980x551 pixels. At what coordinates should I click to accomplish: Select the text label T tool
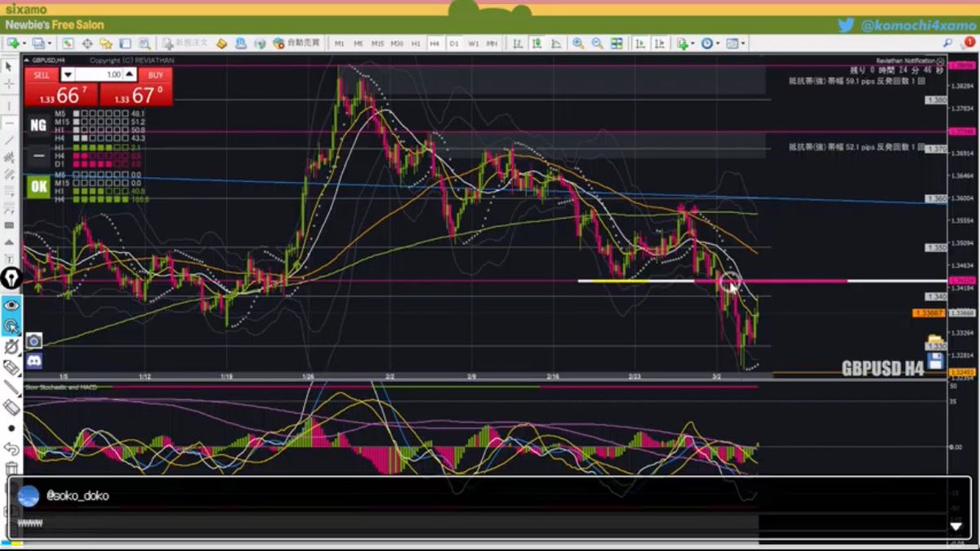pos(10,258)
